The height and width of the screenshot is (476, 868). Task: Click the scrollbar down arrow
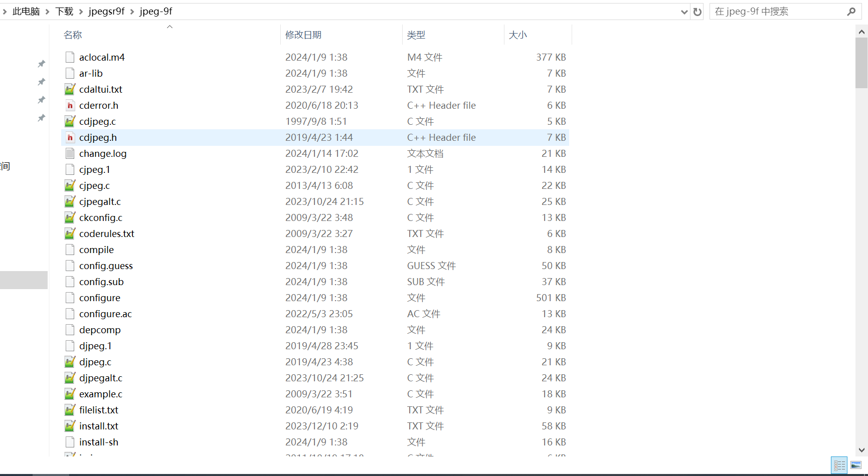[861, 450]
